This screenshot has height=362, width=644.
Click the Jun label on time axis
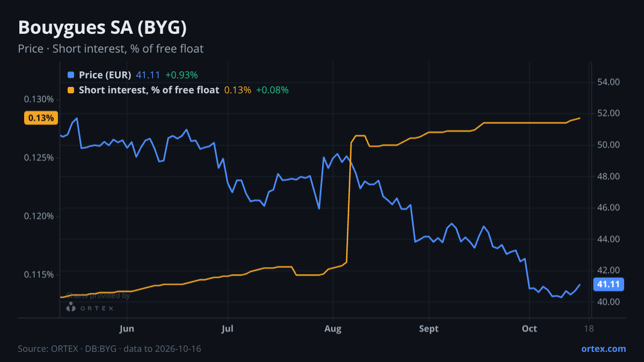127,328
